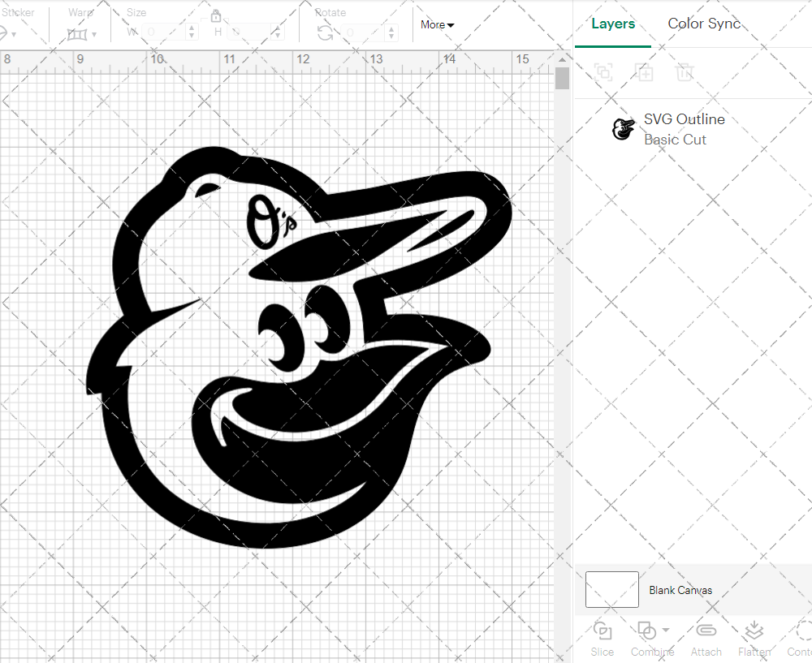Screen dimensions: 812x663
Task: Select the Layers tab
Action: (613, 24)
